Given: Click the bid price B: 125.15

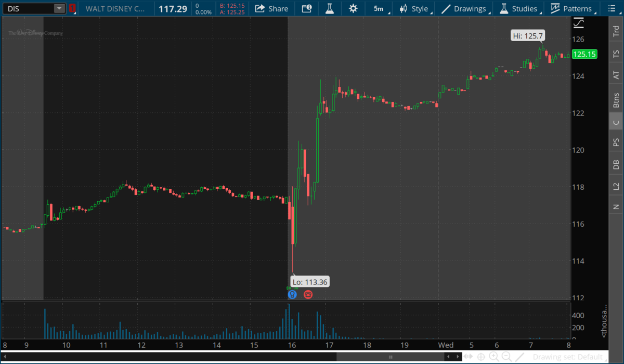Looking at the screenshot, I should click(x=232, y=5).
